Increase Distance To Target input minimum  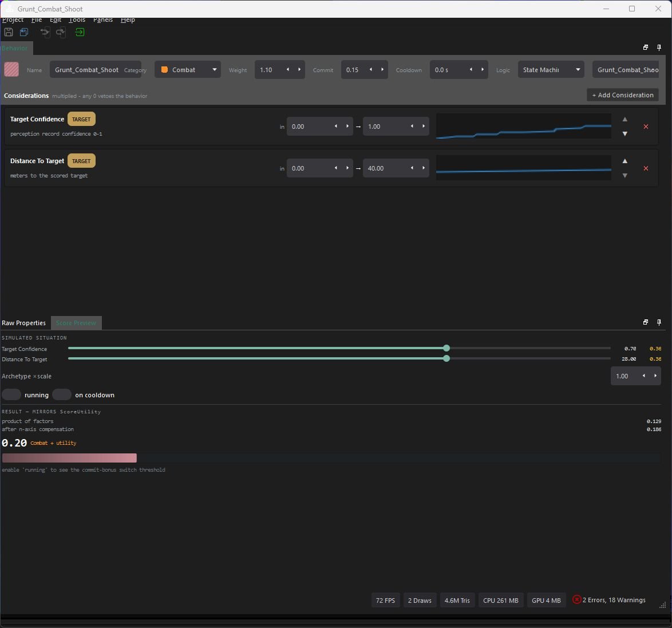(347, 168)
